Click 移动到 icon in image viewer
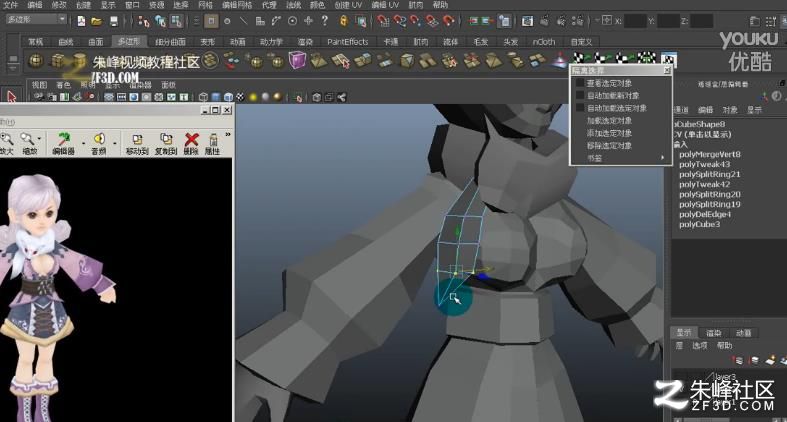Image resolution: width=787 pixels, height=422 pixels. (137, 144)
